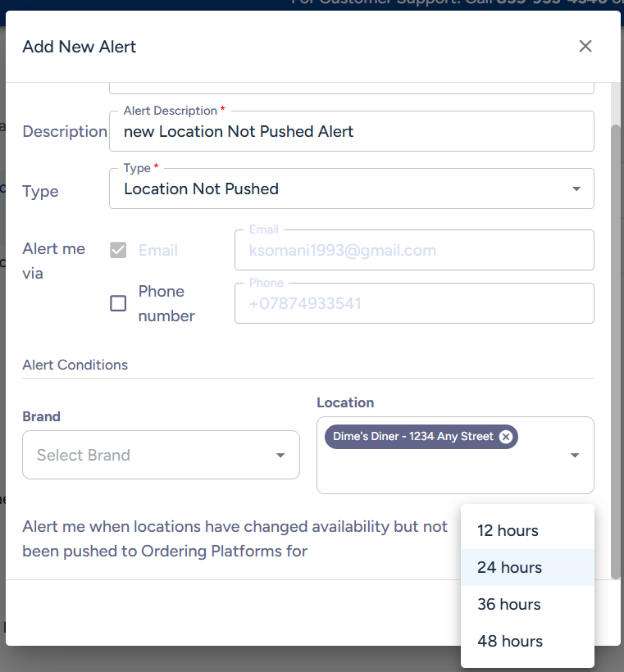The width and height of the screenshot is (624, 672).
Task: Open the Type dropdown arrow
Action: (576, 189)
